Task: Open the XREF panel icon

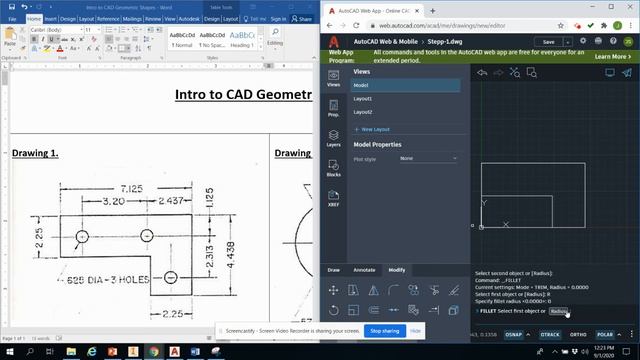Action: (333, 198)
